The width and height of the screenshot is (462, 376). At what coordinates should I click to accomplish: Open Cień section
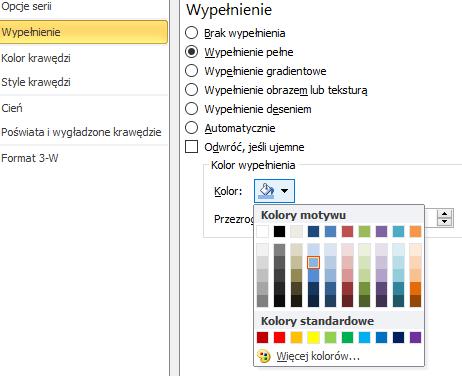(12, 108)
